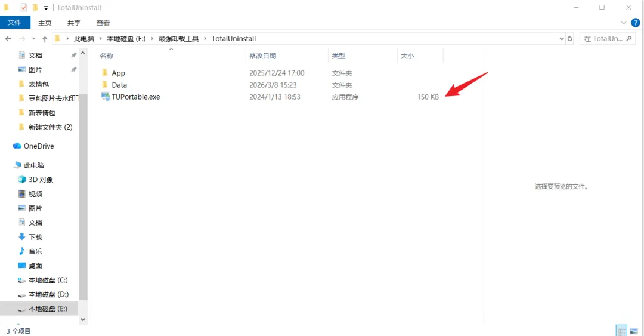Expand the ribbon with the chevron

tap(624, 23)
